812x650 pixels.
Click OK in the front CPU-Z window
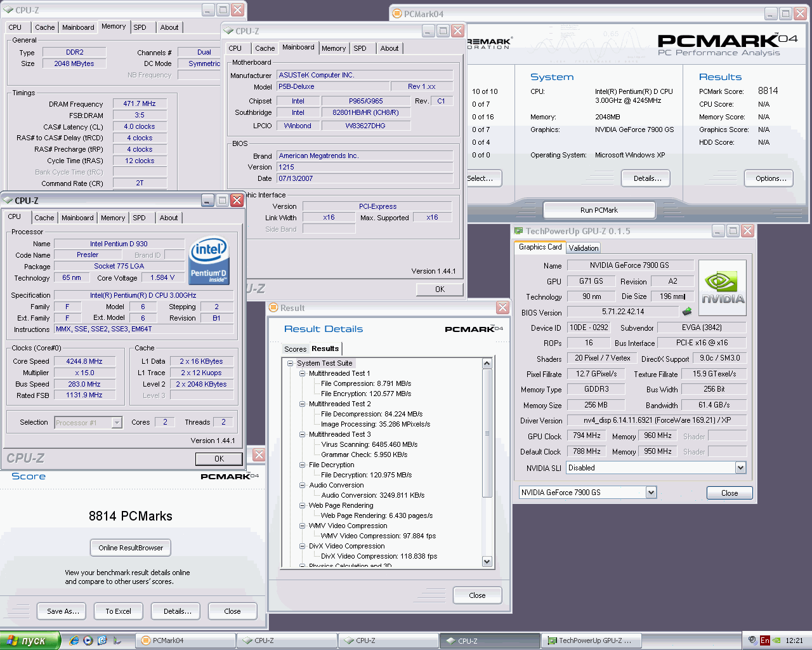click(x=219, y=458)
